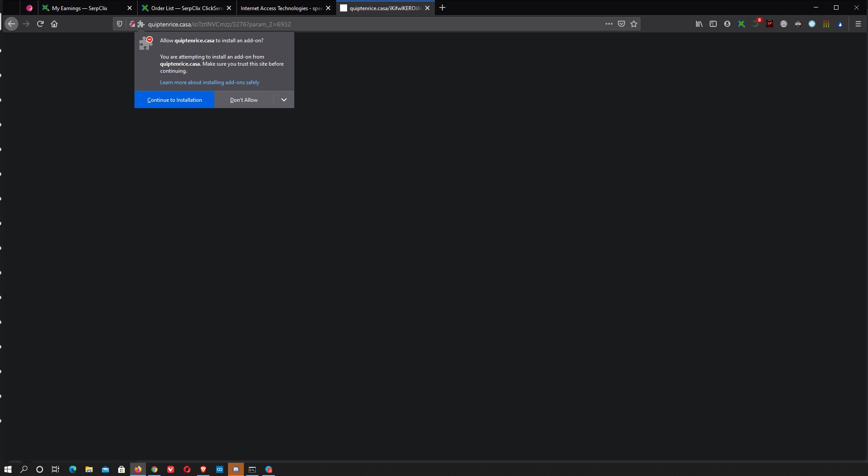Image resolution: width=868 pixels, height=476 pixels.
Task: Open Learn more about installing add-ons link
Action: coord(210,82)
